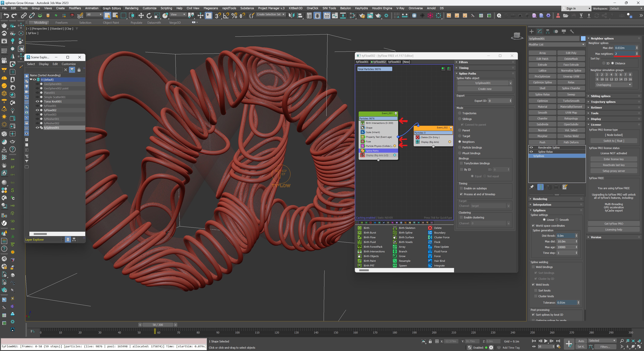Open the Modifier List dropdown
This screenshot has height=351, width=644.
557,45
